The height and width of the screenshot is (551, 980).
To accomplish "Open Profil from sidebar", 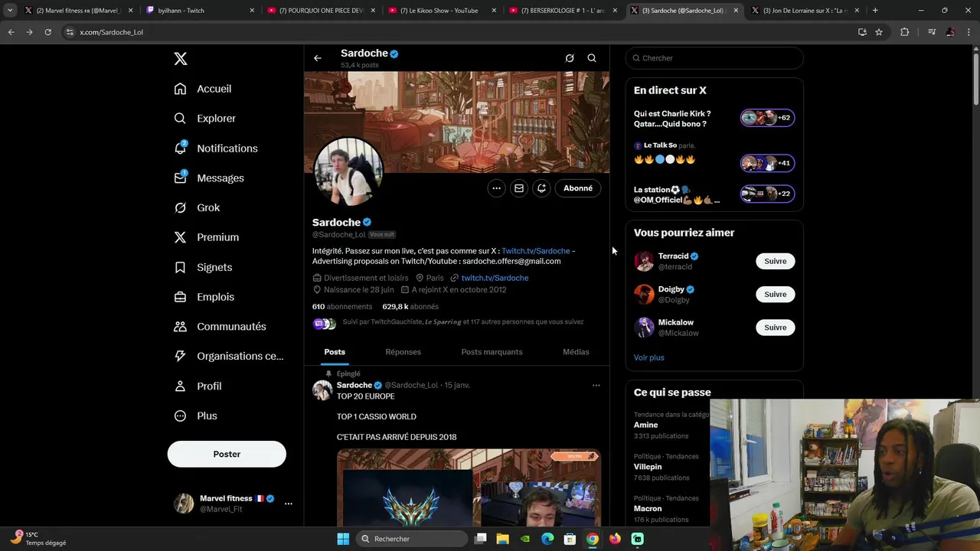I will pos(198,386).
